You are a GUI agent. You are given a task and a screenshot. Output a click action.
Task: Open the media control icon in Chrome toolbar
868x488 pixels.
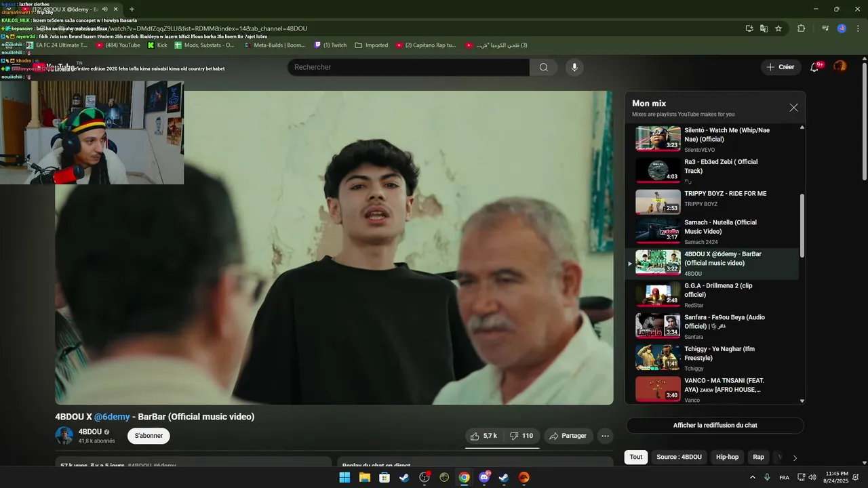(825, 28)
